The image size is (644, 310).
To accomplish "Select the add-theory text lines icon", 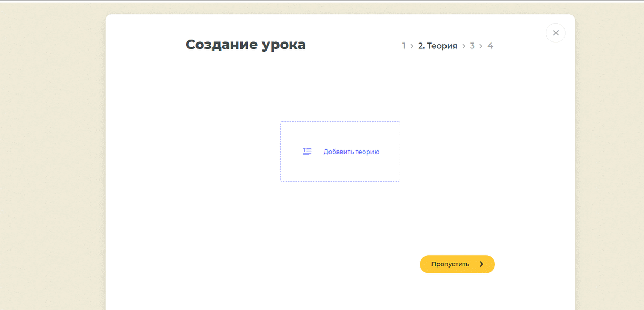I will pyautogui.click(x=306, y=151).
